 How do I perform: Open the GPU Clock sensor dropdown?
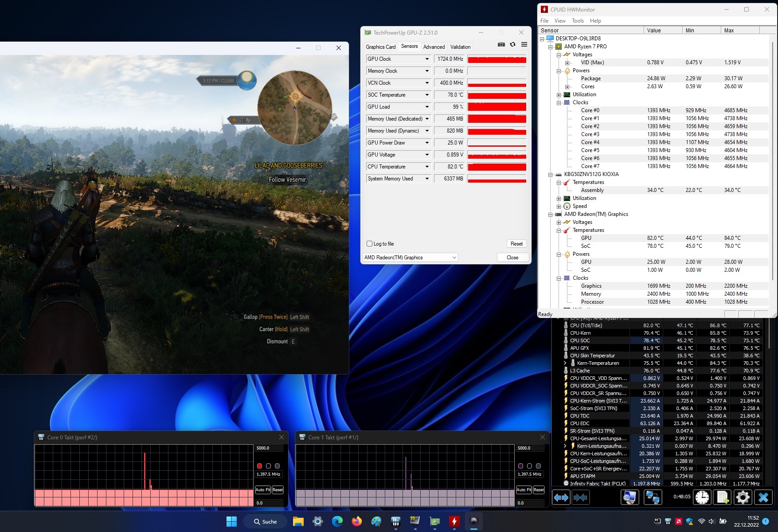coord(427,59)
